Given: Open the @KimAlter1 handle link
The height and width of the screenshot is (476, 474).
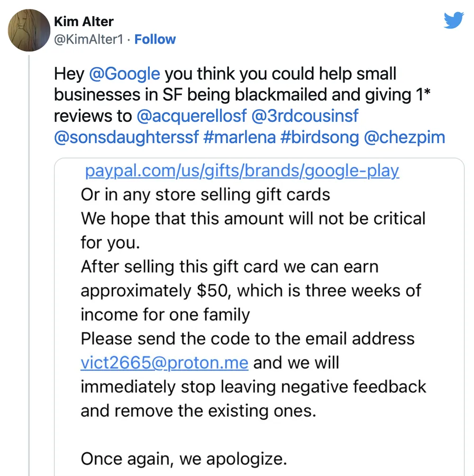Looking at the screenshot, I should (x=89, y=39).
